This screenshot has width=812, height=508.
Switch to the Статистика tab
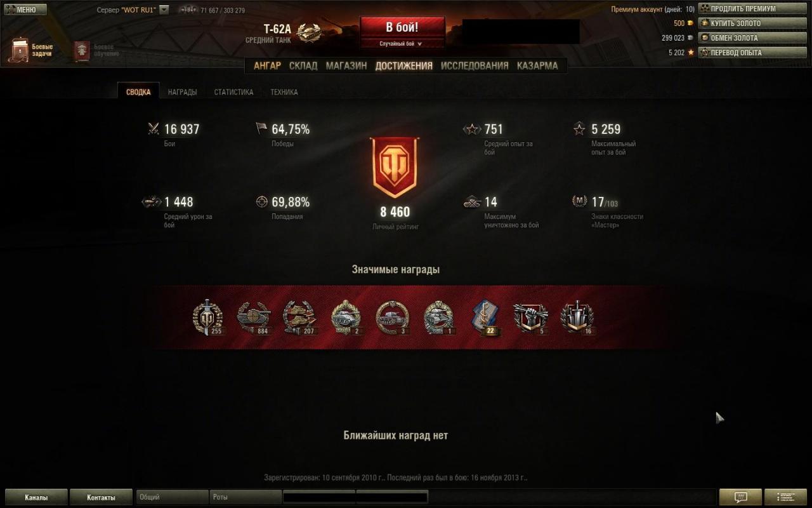pyautogui.click(x=233, y=92)
